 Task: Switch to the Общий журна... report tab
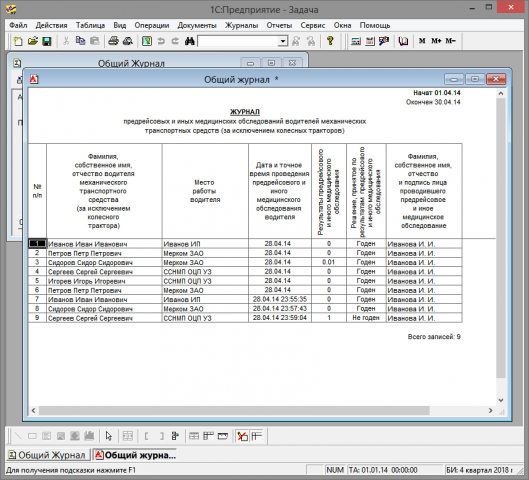[x=135, y=455]
